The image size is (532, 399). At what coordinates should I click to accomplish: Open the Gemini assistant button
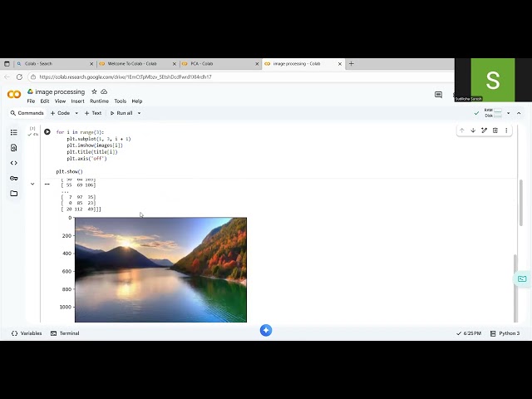click(x=266, y=330)
